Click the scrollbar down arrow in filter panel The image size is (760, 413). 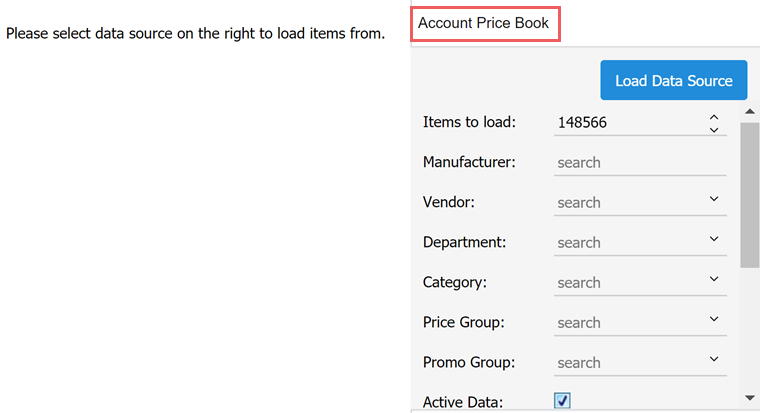(x=750, y=398)
